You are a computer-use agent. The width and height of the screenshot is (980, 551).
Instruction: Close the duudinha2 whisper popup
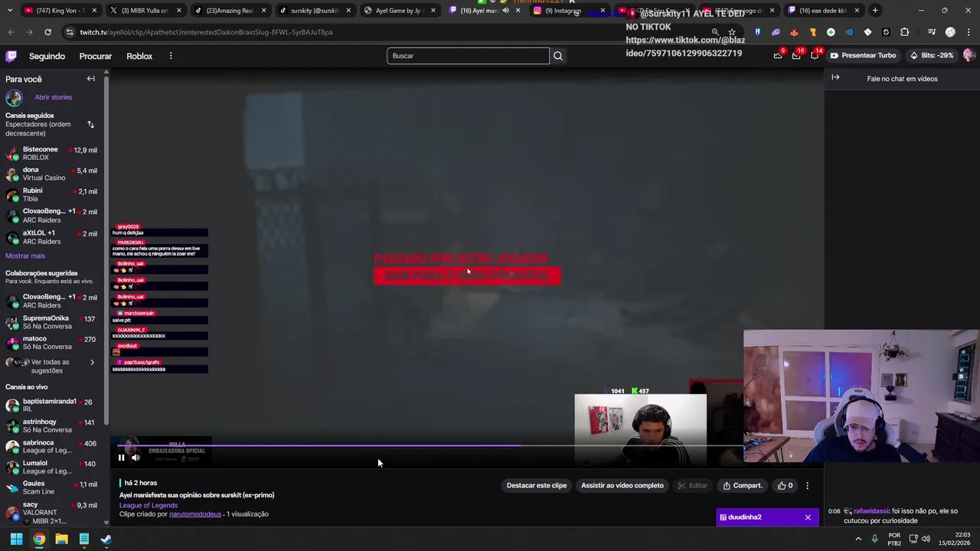click(x=808, y=517)
